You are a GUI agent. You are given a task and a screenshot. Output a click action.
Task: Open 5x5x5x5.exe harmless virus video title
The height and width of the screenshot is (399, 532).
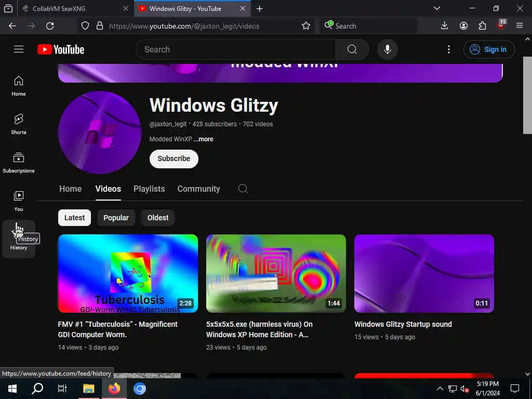click(259, 329)
